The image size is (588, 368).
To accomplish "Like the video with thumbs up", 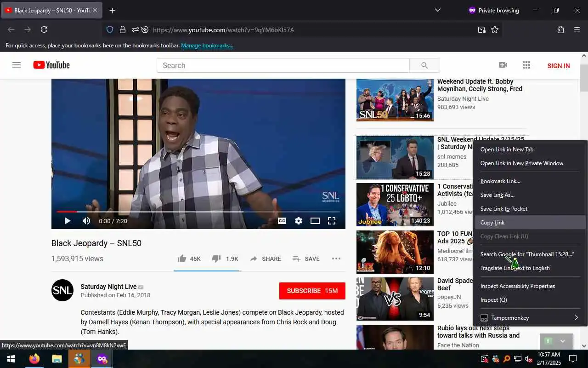I will (189, 259).
